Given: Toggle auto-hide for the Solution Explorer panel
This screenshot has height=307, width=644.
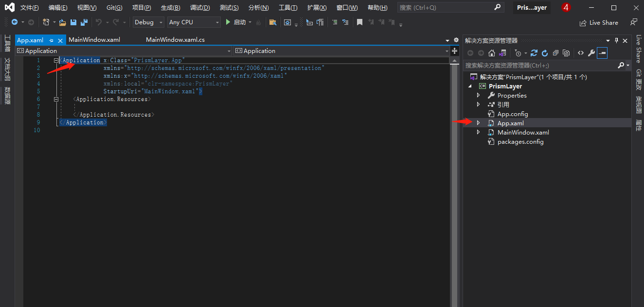Looking at the screenshot, I should tap(617, 40).
